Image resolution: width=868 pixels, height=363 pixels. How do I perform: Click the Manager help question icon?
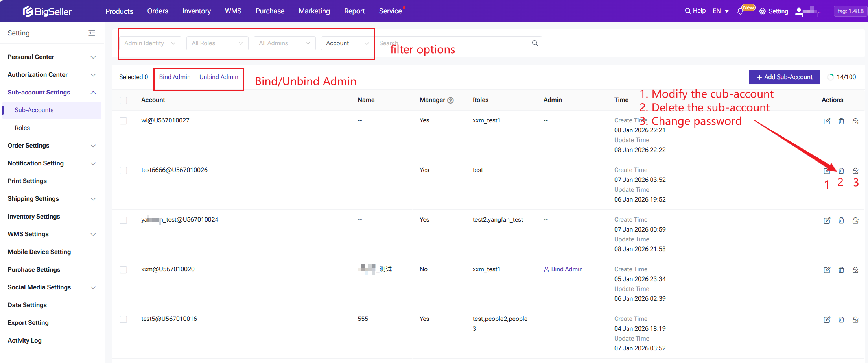451,100
